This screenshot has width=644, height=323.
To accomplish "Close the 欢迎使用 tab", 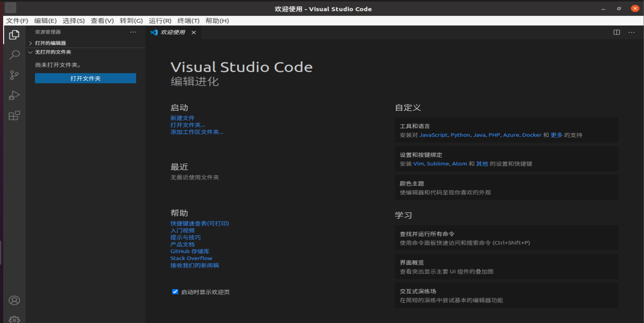I will [193, 32].
